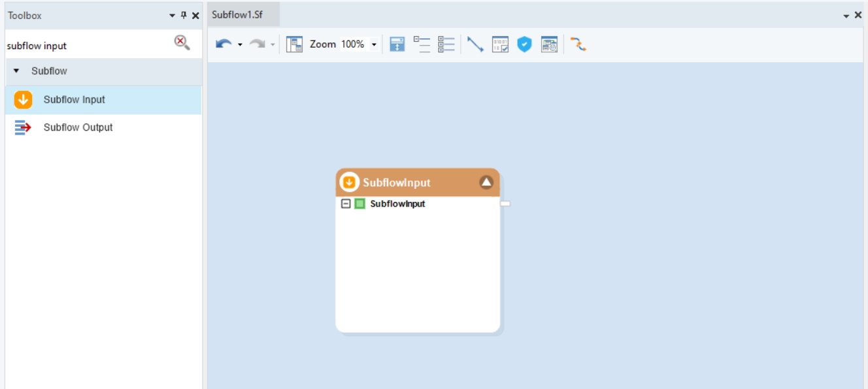Select Subflow Output in the Toolbox
868x389 pixels.
click(x=103, y=127)
